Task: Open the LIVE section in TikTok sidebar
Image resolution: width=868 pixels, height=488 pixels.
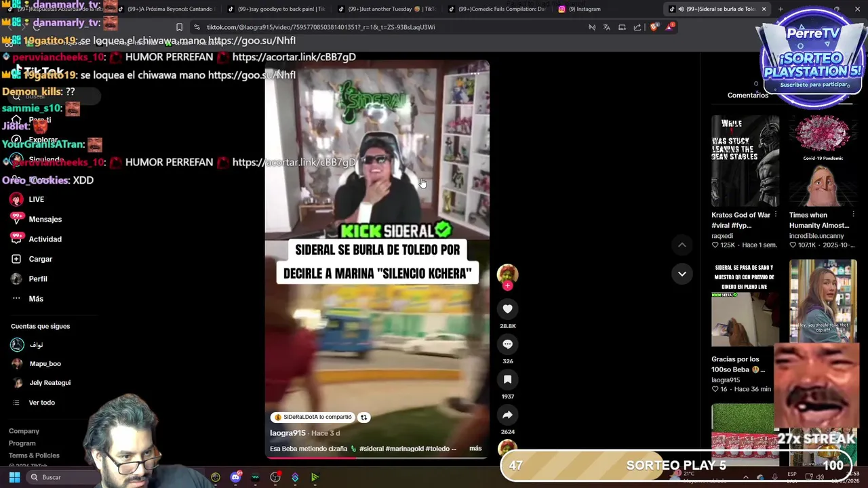Action: pyautogui.click(x=36, y=199)
